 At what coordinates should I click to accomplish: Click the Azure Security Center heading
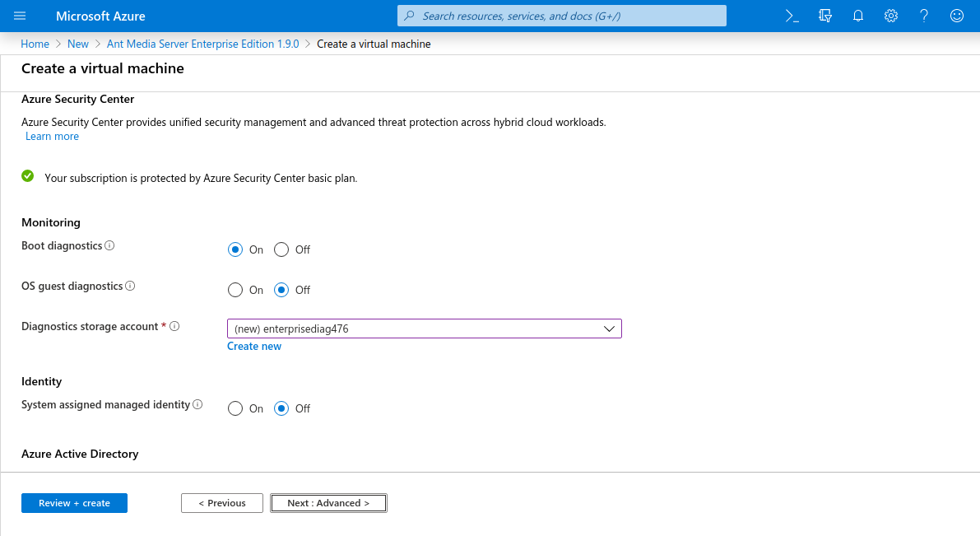pos(77,99)
